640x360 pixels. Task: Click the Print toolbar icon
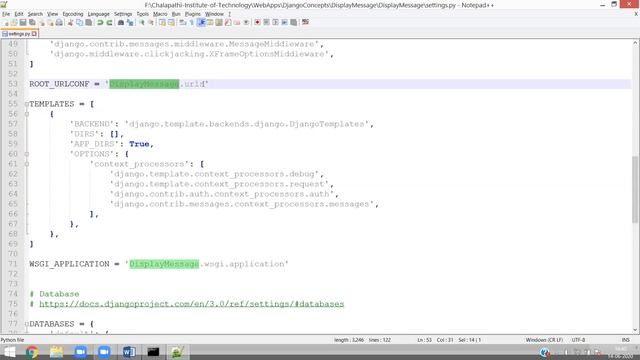(x=59, y=22)
